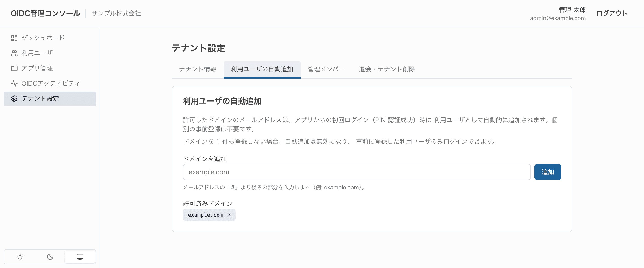Image resolution: width=644 pixels, height=268 pixels.
Task: Click the app window icon beside アプリ管理
Action: point(14,68)
